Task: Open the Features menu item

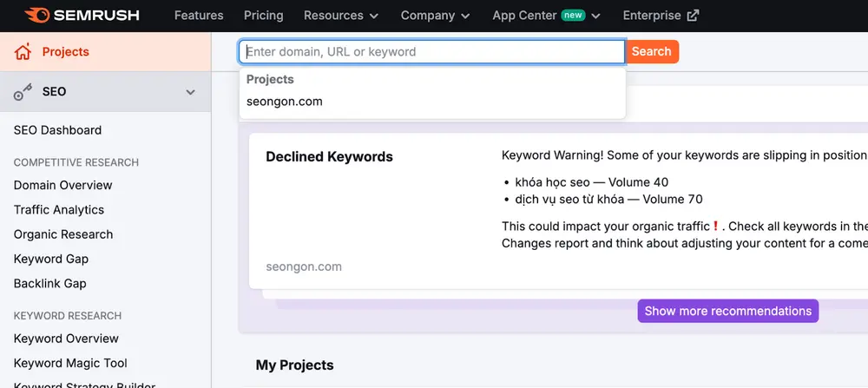Action: 199,16
